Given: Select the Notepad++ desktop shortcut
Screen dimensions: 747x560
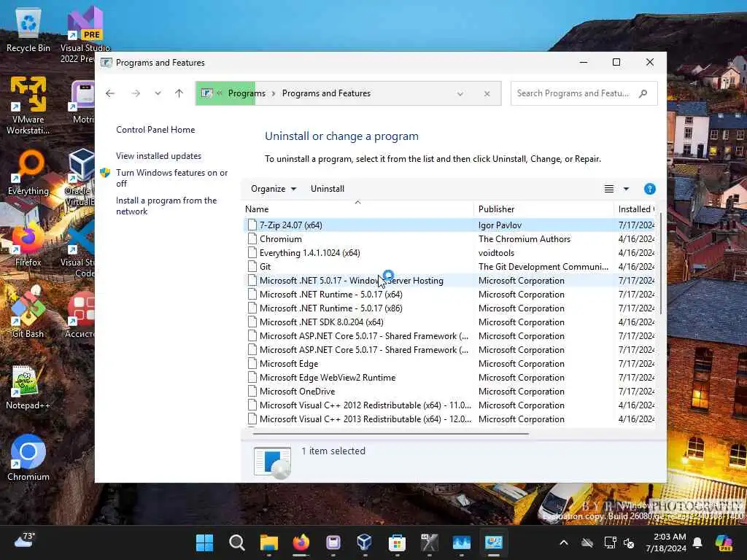Looking at the screenshot, I should click(28, 388).
